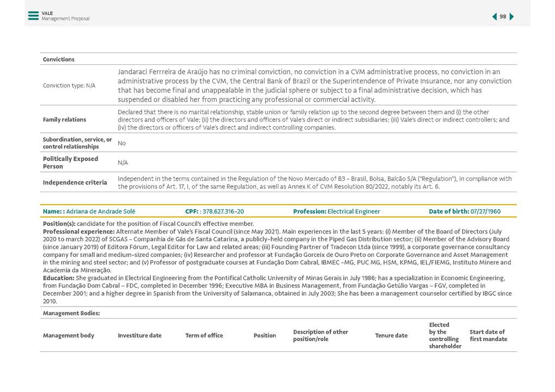Select the Term of office column header
Image resolution: width=555 pixels, height=392 pixels.
pos(204,335)
